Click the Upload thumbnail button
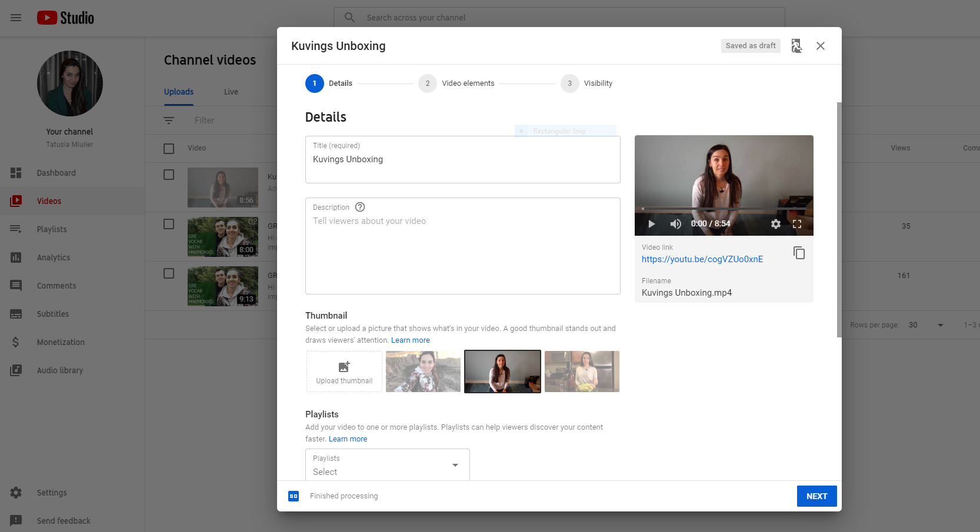The width and height of the screenshot is (980, 532). point(344,372)
